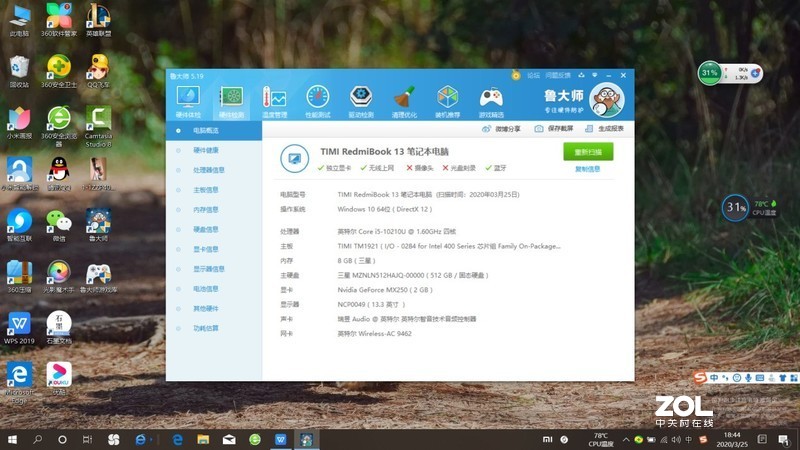
Task: Open 温度管理 temperature management
Action: pos(274,102)
